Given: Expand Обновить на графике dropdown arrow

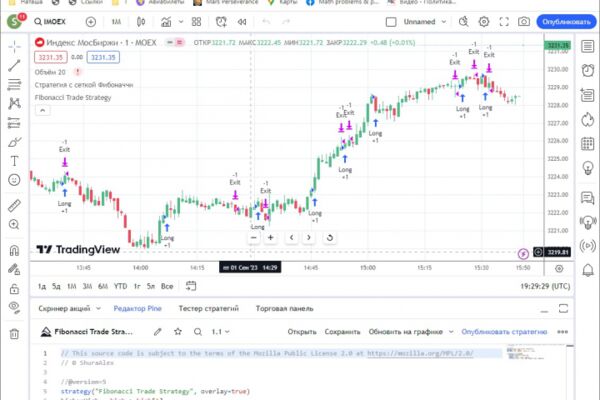Looking at the screenshot, I should (451, 332).
